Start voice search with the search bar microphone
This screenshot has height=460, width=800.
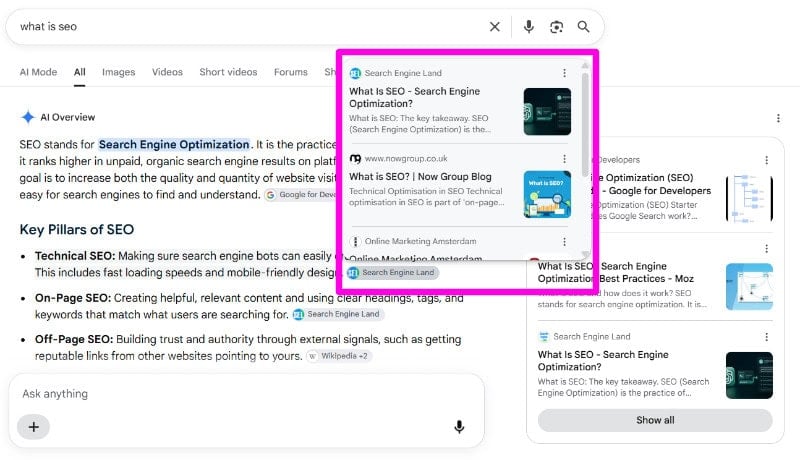[529, 27]
